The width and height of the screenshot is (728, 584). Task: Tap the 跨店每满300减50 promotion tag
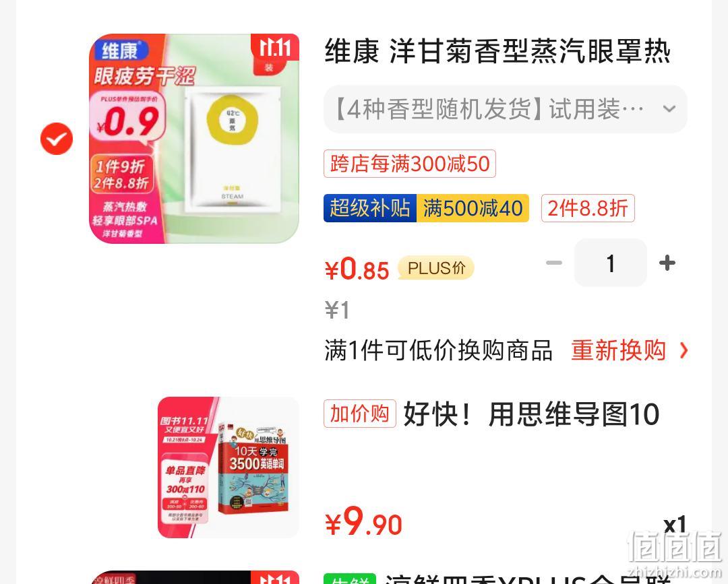tap(410, 164)
